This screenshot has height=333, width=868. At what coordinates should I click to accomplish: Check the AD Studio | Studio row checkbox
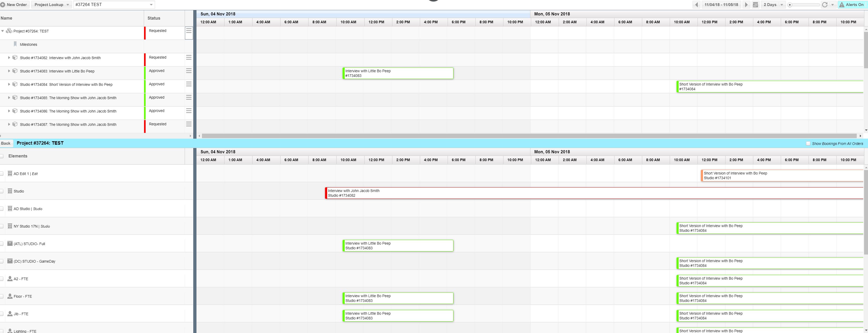2,208
